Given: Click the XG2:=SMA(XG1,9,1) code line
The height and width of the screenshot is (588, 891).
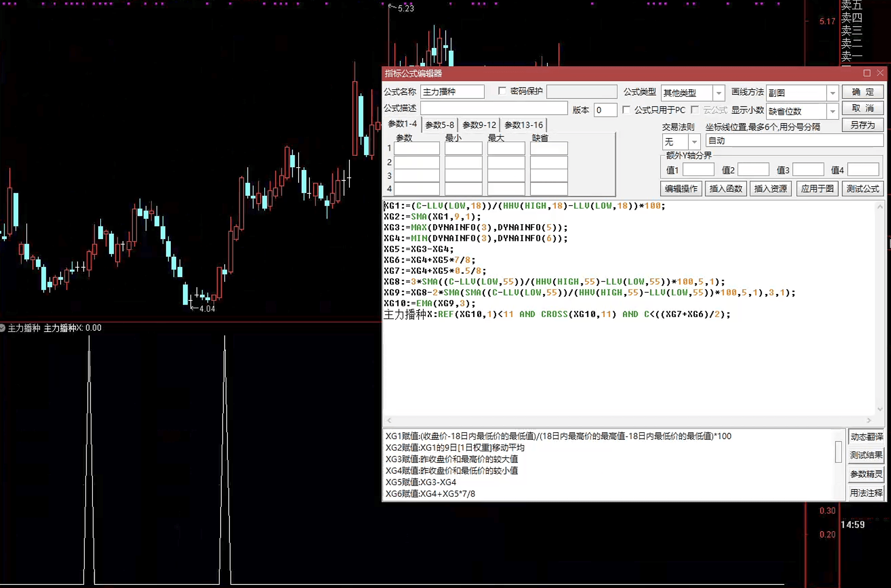Looking at the screenshot, I should pyautogui.click(x=432, y=217).
